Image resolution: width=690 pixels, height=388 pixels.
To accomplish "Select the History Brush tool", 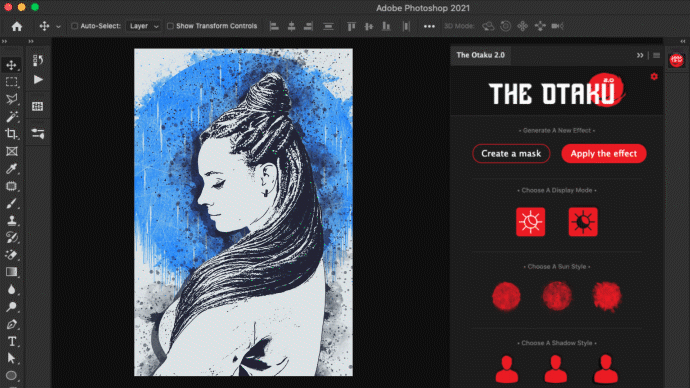I will (11, 238).
